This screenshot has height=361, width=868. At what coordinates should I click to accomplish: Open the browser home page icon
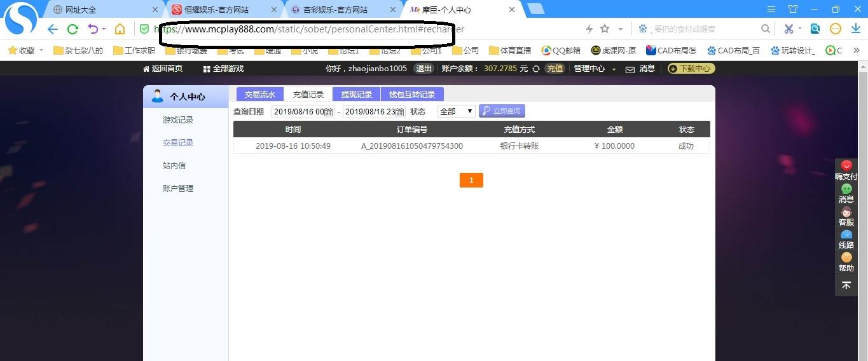click(x=120, y=29)
